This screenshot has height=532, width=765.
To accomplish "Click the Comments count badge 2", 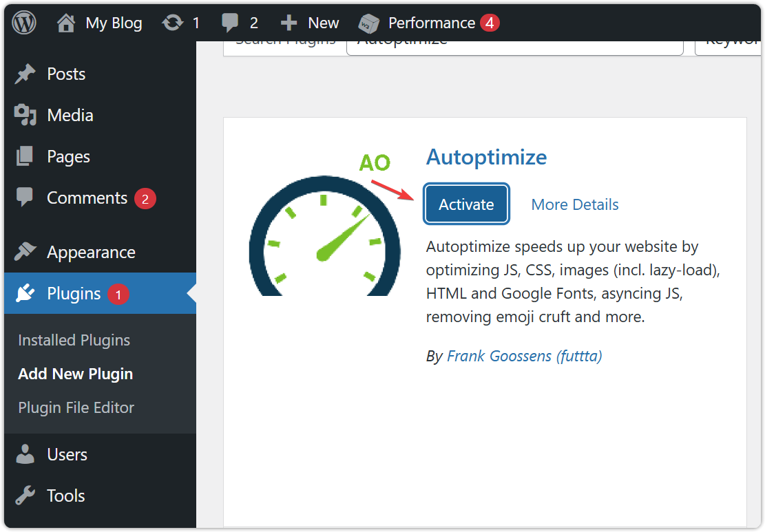I will [145, 198].
